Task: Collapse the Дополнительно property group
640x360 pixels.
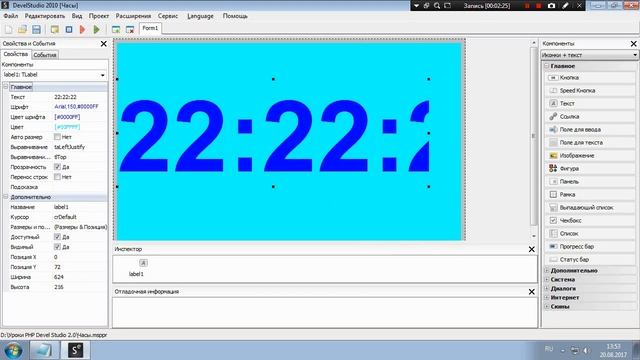Action: click(6, 197)
